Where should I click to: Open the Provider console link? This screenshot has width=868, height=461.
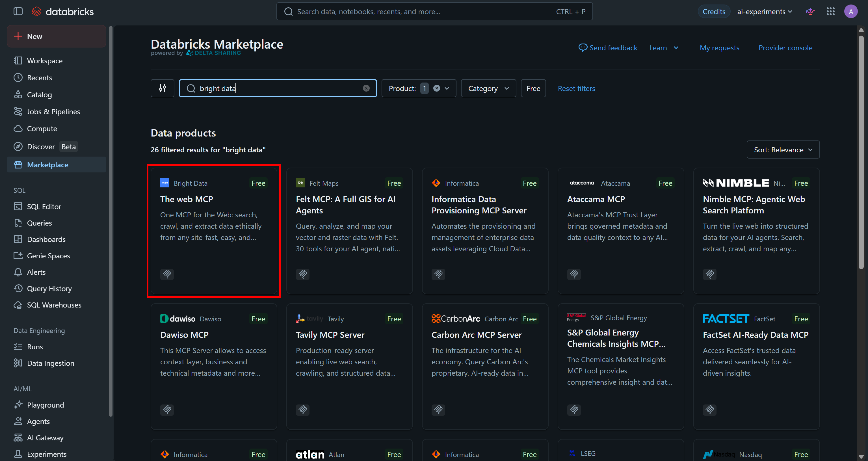coord(785,48)
